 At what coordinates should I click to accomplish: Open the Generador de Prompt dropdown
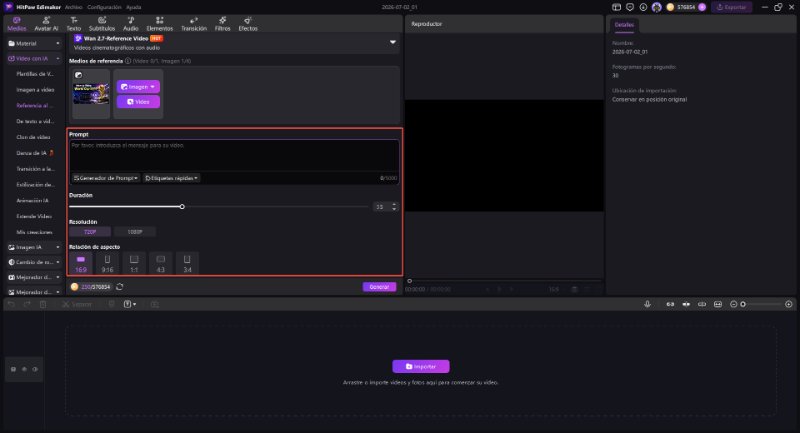106,178
